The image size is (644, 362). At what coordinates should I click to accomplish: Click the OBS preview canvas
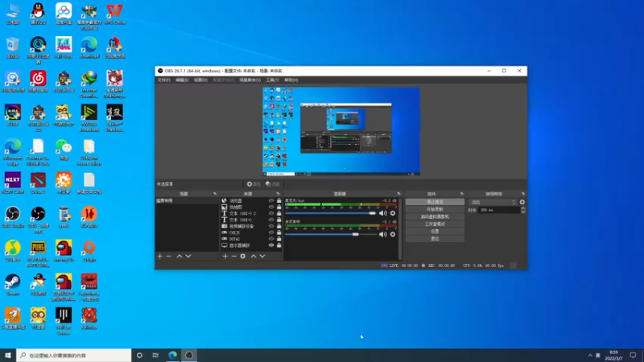[341, 131]
